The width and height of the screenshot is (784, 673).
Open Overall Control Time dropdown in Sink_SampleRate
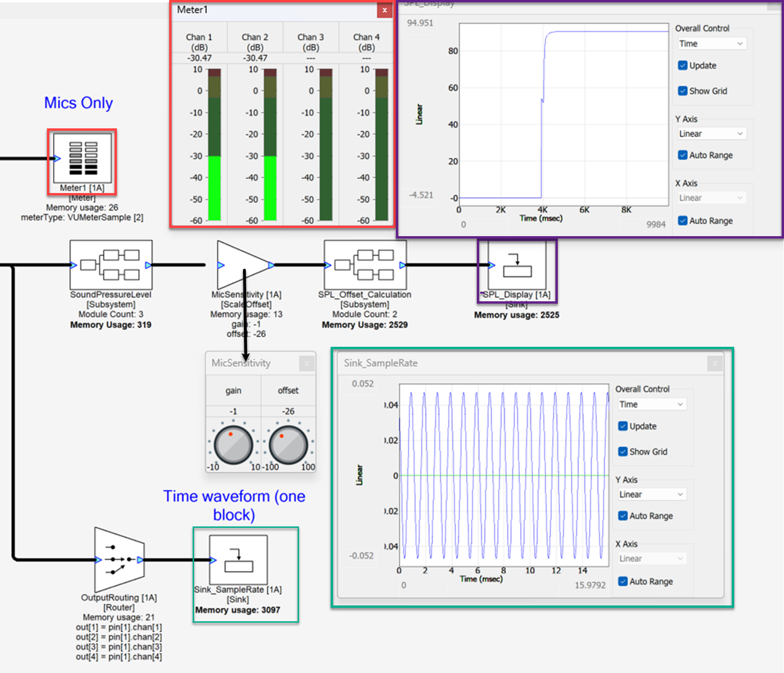[x=651, y=404]
